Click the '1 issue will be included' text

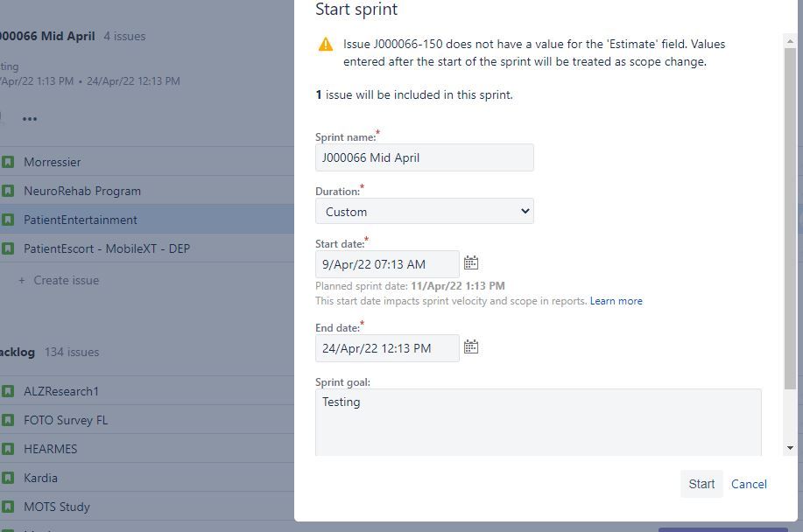click(414, 95)
